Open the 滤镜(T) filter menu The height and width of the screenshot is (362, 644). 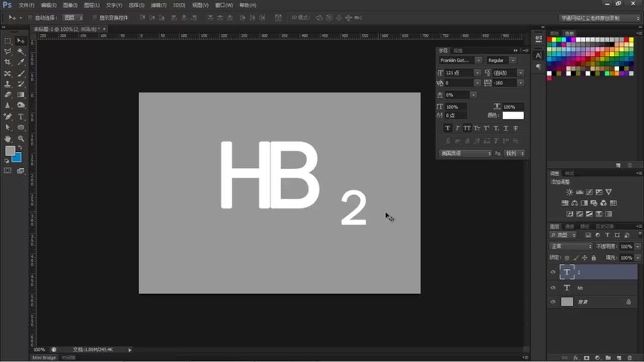tap(158, 5)
